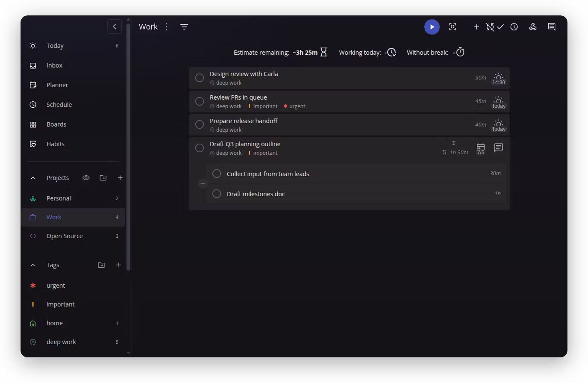Screen dimensions: 588x383
Task: Check off Review PRs in queue task
Action: coord(200,101)
